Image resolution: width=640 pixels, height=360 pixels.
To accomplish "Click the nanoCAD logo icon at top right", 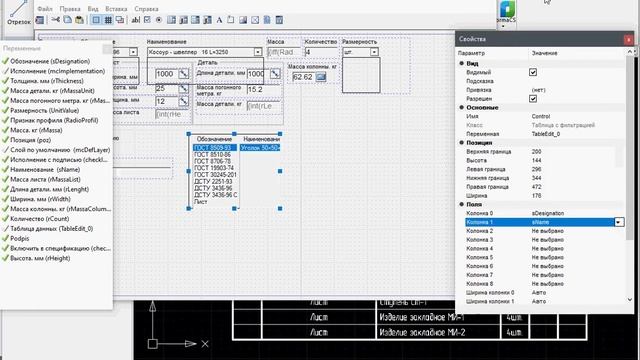I will (x=507, y=10).
